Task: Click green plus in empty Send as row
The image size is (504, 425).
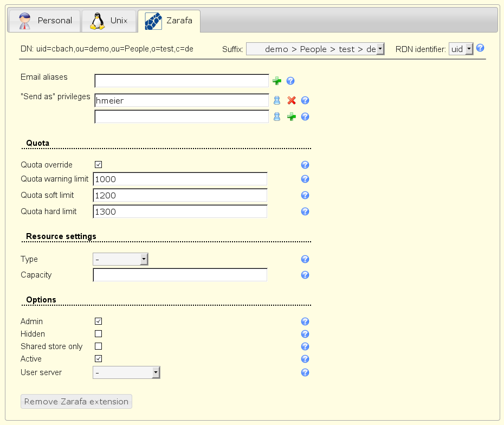Action: pyautogui.click(x=291, y=117)
